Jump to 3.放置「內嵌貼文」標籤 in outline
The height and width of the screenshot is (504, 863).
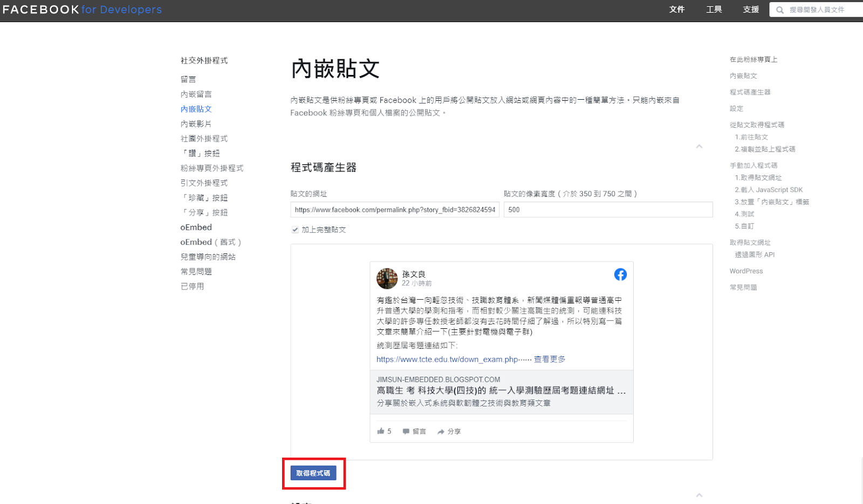[772, 202]
